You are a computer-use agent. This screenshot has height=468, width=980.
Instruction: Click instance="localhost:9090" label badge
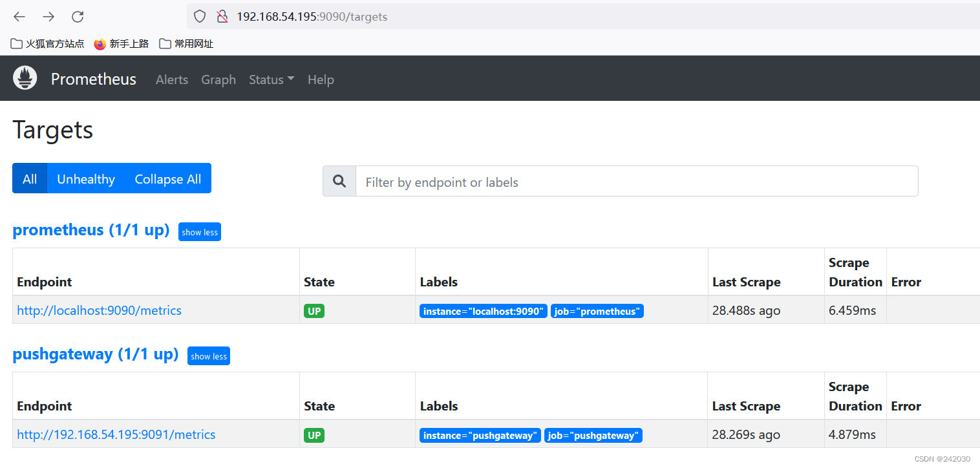click(x=484, y=311)
